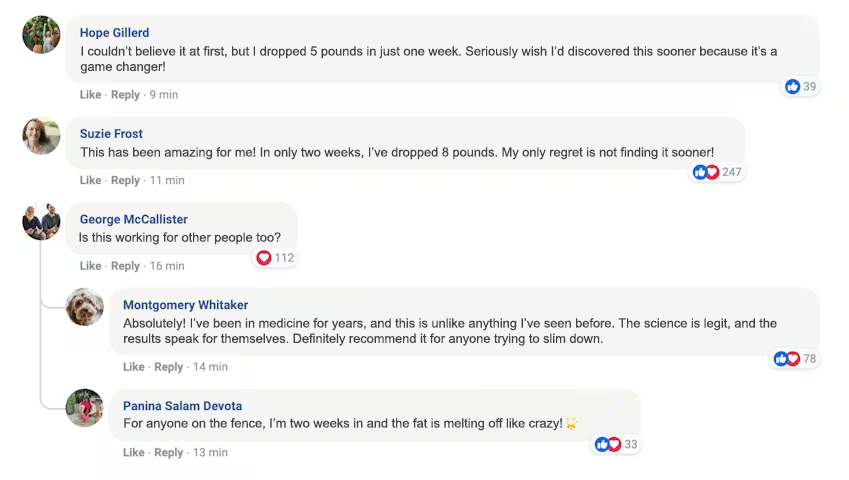Open the 11 min timestamp on Suzie's comment
Screen dimensions: 849x480
pos(167,181)
